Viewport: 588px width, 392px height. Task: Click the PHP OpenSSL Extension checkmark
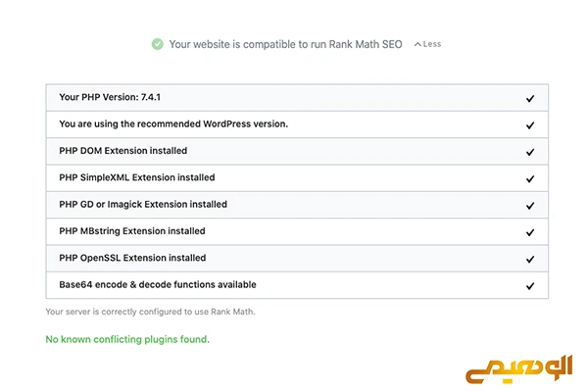coord(530,259)
